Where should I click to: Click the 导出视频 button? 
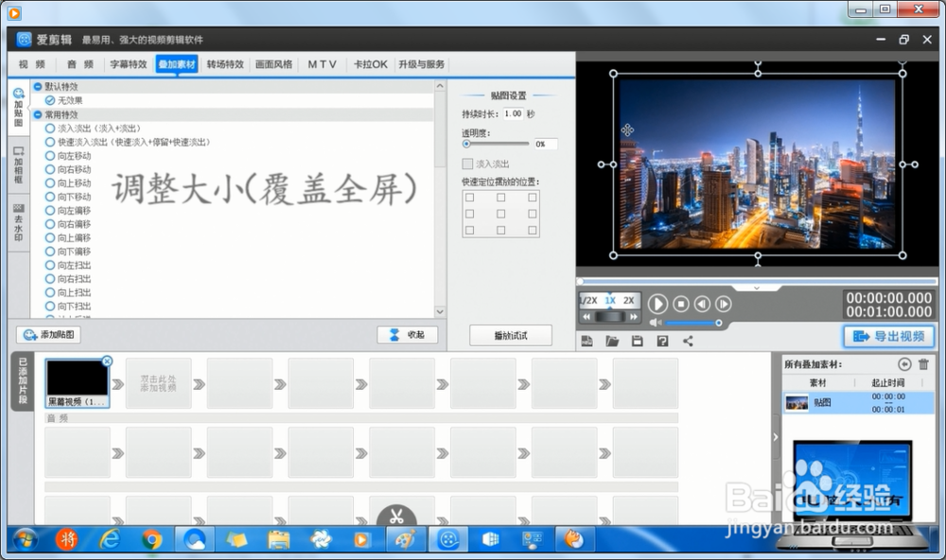click(888, 336)
